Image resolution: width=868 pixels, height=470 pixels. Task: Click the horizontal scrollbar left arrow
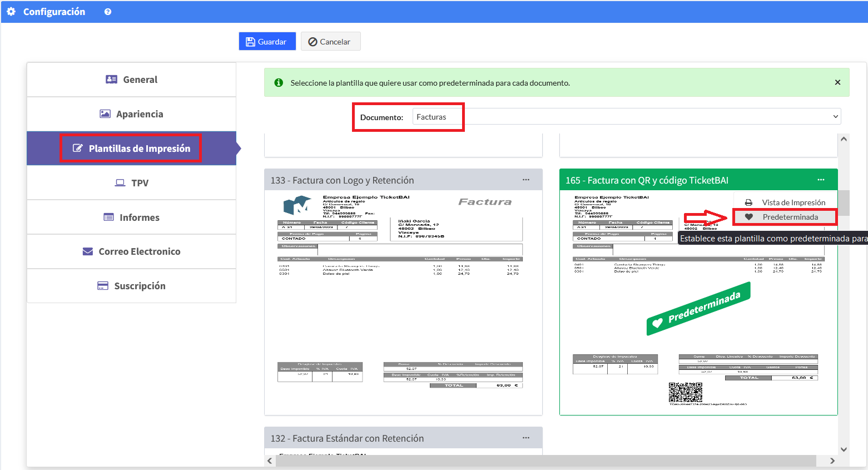click(x=270, y=461)
